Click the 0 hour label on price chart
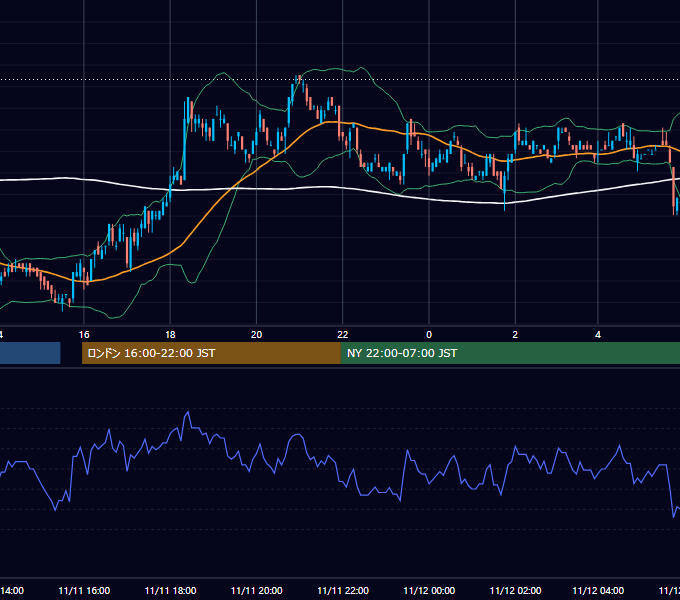 coord(429,335)
